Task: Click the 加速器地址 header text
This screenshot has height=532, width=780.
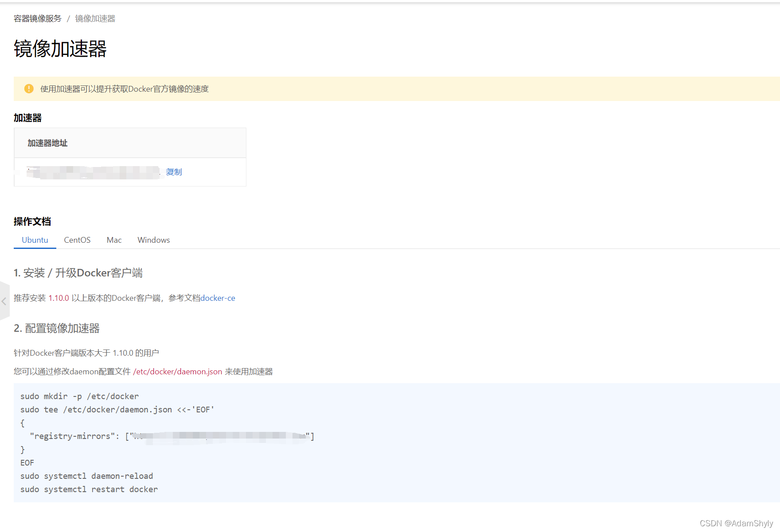Action: tap(47, 143)
